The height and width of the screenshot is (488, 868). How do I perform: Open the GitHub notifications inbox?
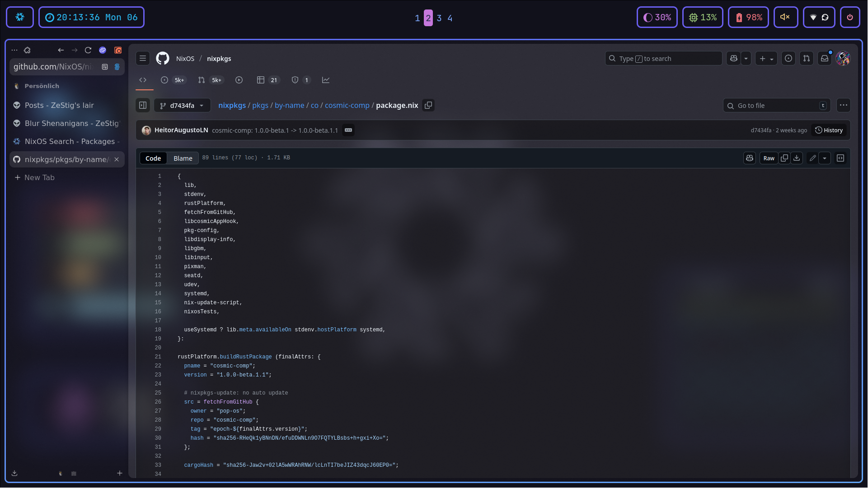coord(825,59)
